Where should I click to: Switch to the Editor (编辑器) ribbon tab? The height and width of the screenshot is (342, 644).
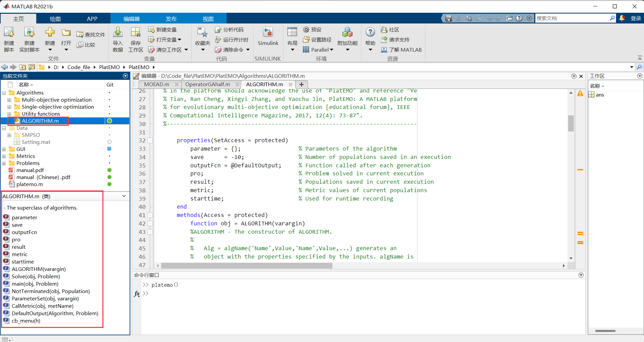tap(132, 19)
